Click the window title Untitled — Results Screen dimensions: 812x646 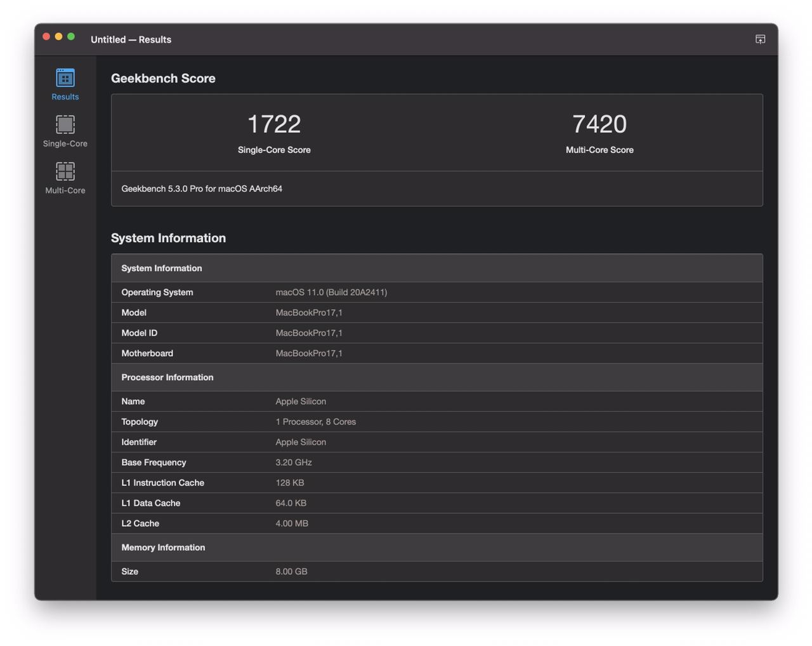pyautogui.click(x=131, y=39)
